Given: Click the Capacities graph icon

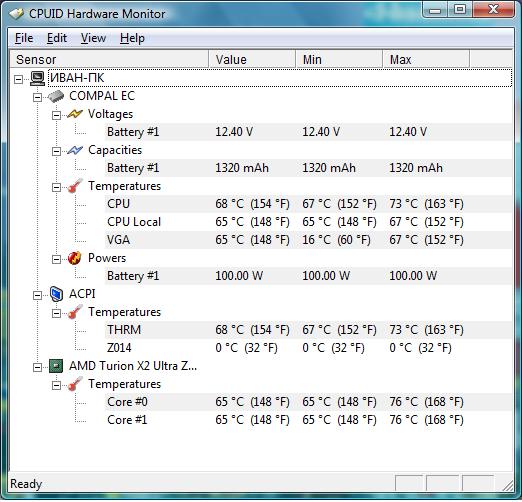Looking at the screenshot, I should 75,150.
